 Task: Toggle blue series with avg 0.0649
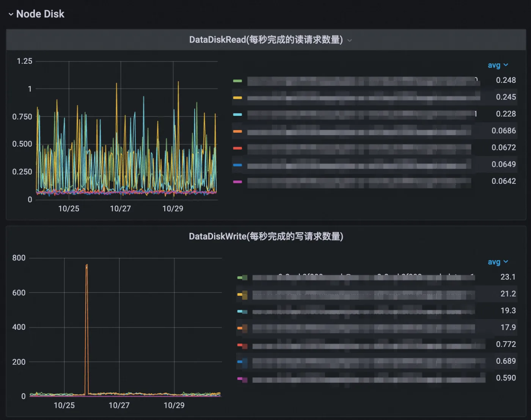click(237, 165)
